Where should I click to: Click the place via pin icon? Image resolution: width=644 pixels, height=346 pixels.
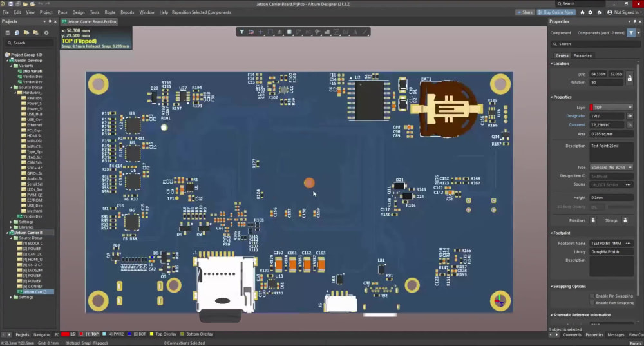click(x=317, y=32)
